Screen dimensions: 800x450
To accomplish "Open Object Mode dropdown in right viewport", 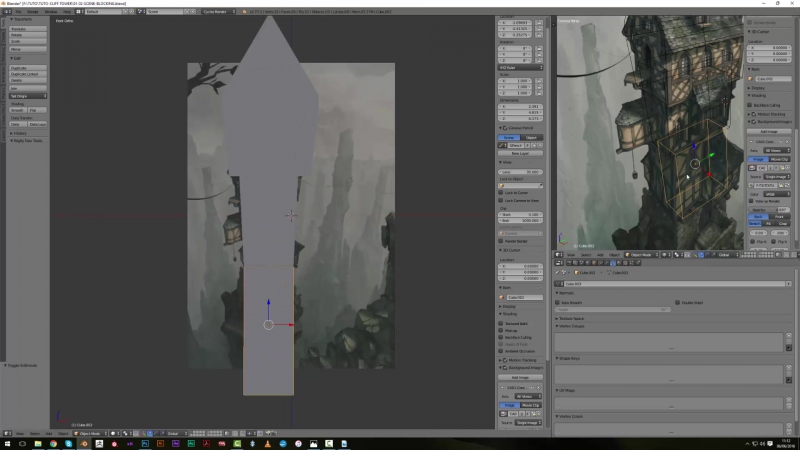I will [642, 255].
